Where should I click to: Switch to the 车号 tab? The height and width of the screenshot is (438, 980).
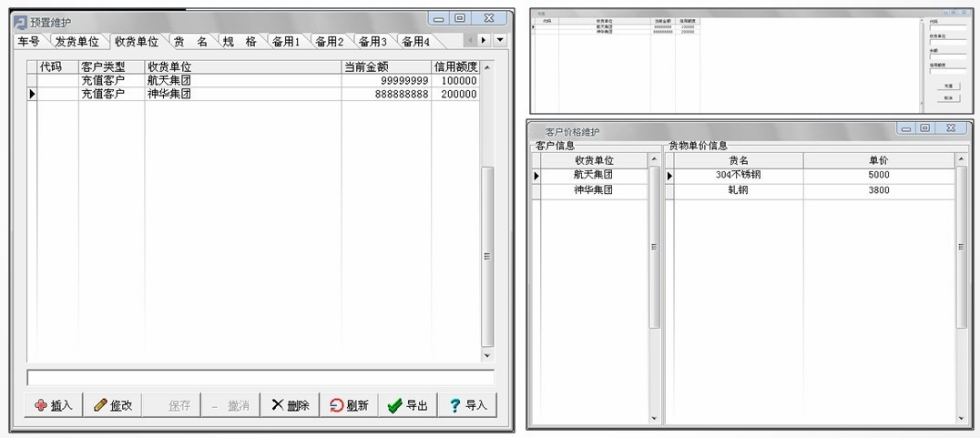click(28, 42)
